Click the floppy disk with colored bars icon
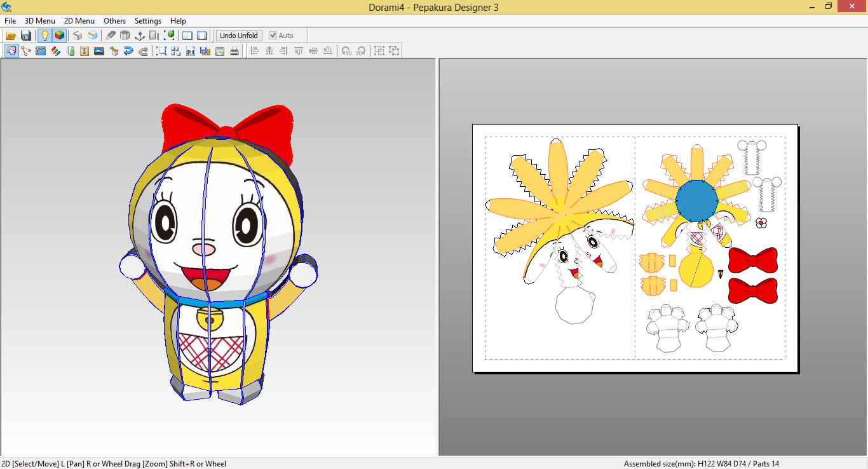The width and height of the screenshot is (868, 469). tap(205, 51)
